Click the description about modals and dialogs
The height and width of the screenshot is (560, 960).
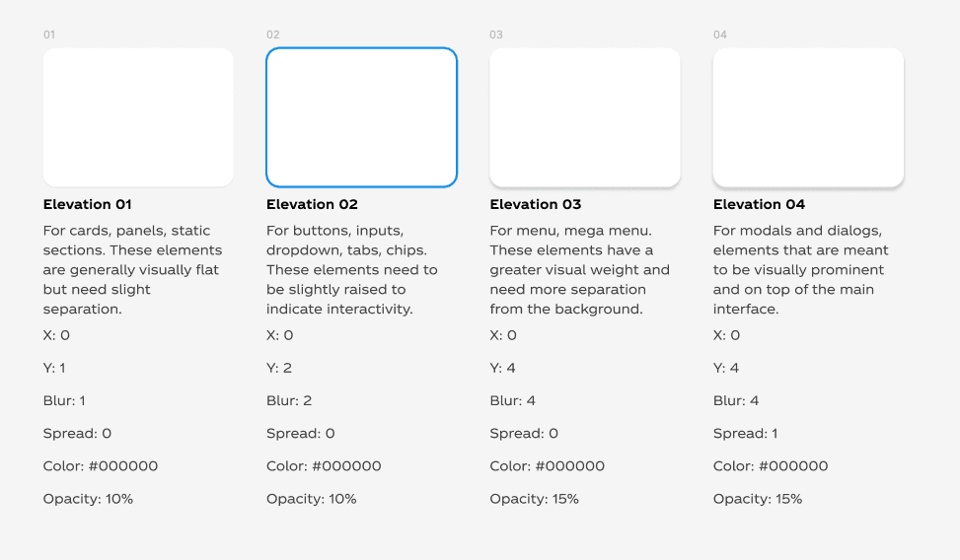(x=801, y=270)
